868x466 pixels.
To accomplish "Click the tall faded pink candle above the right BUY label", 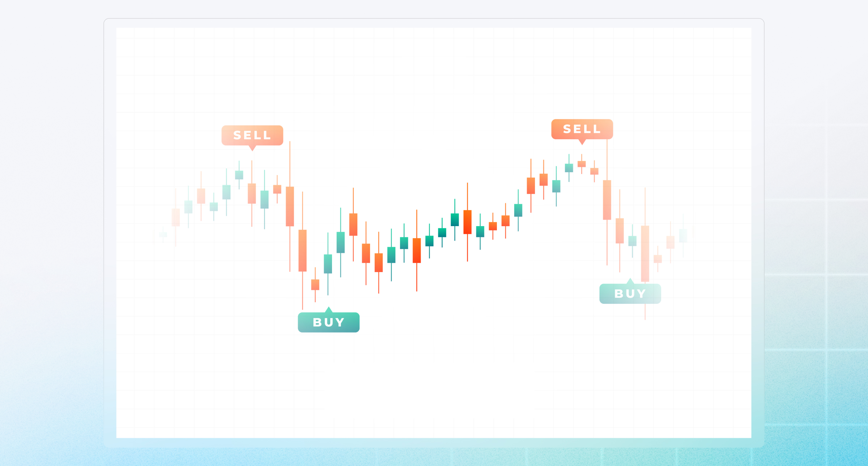I will 645,253.
